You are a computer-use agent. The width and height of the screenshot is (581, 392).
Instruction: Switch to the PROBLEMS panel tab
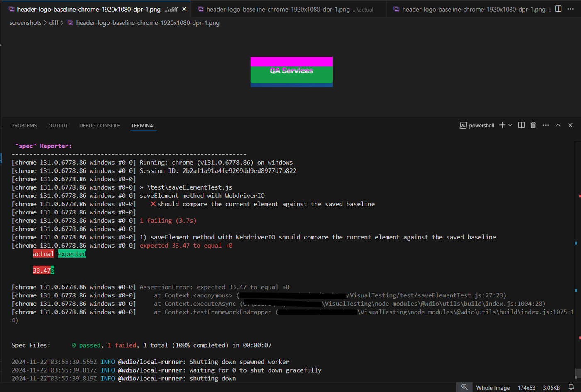24,126
